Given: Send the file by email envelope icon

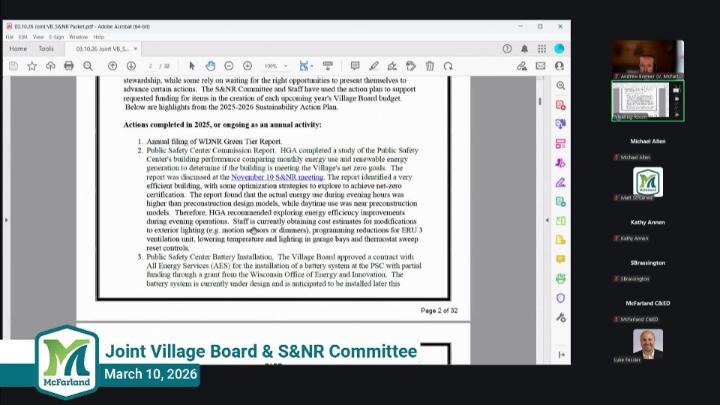Looking at the screenshot, I should [x=540, y=66].
